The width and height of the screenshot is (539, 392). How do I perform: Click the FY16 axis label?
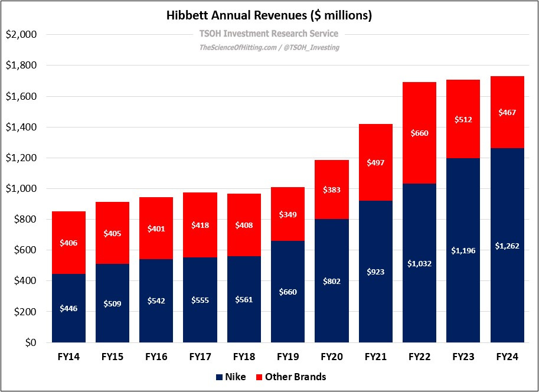coord(156,357)
